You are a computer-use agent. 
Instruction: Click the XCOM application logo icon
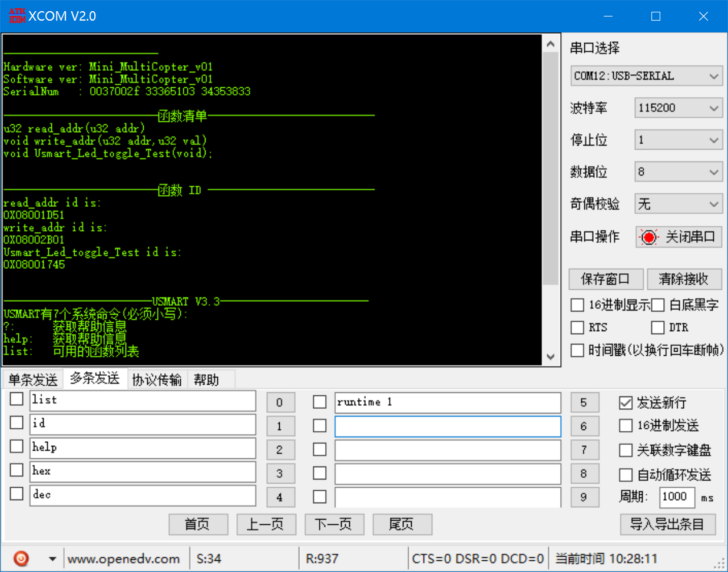[x=16, y=16]
